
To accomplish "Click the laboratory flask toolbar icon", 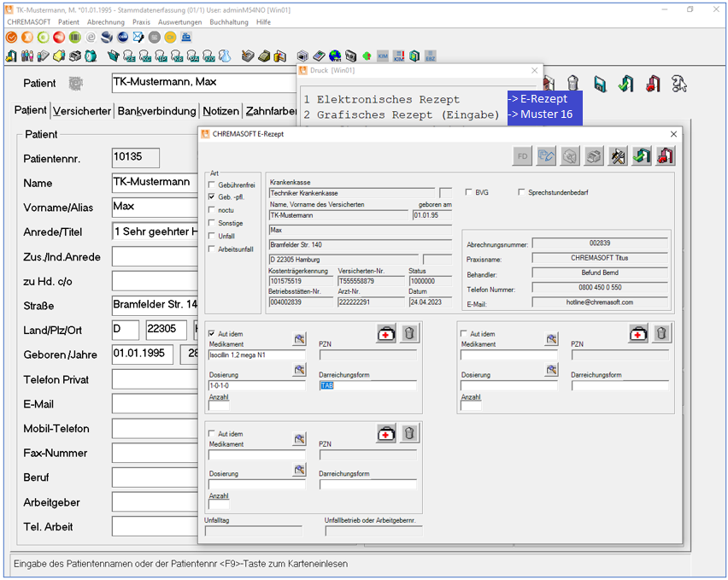I will (225, 56).
